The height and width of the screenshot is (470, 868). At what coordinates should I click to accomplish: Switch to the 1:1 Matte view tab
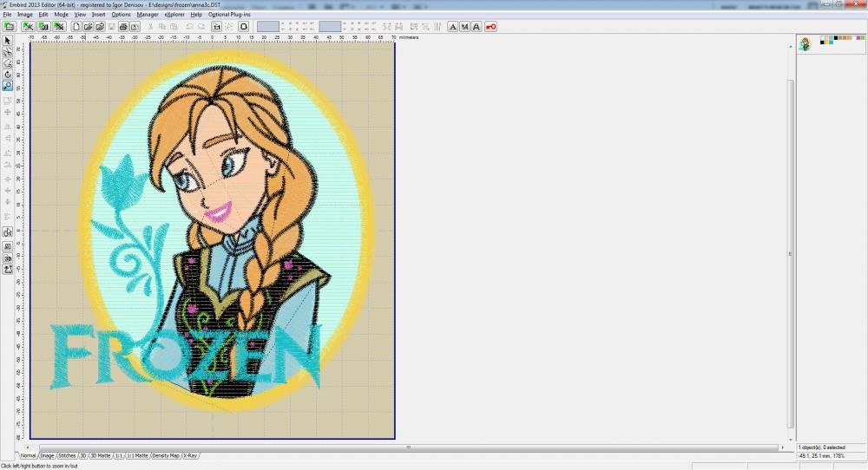pyautogui.click(x=138, y=455)
